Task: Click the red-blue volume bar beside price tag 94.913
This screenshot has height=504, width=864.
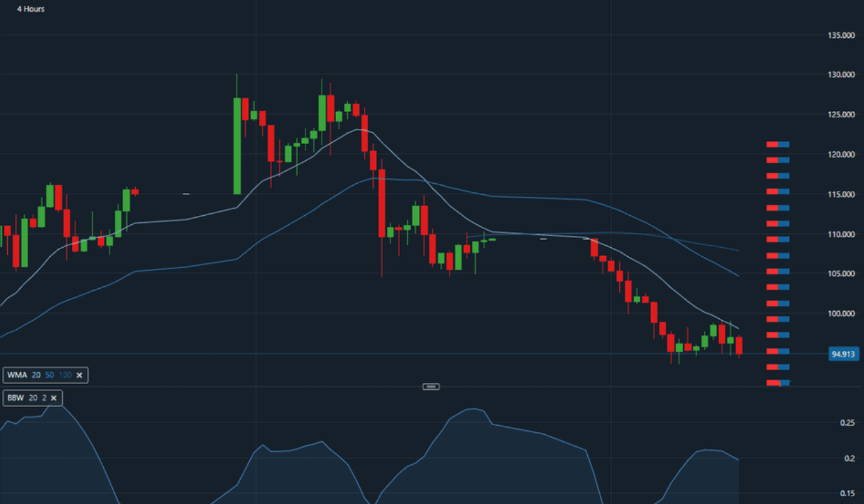Action: (x=778, y=351)
